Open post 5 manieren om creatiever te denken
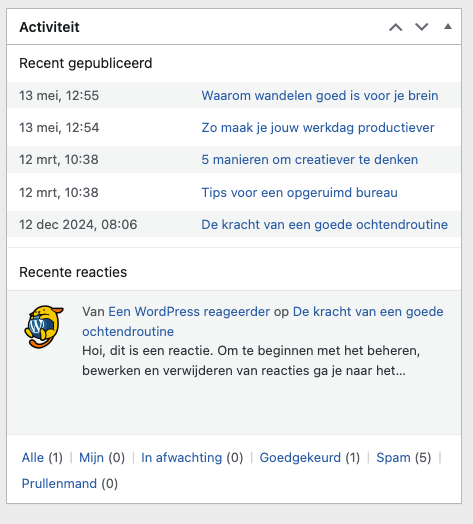473x524 pixels. pyautogui.click(x=310, y=160)
